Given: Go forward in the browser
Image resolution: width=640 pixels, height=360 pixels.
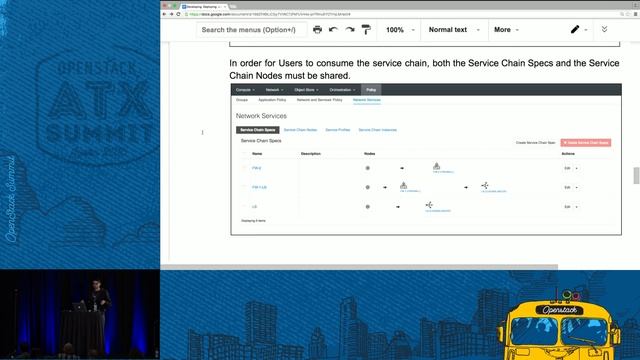Looking at the screenshot, I should 171,14.
